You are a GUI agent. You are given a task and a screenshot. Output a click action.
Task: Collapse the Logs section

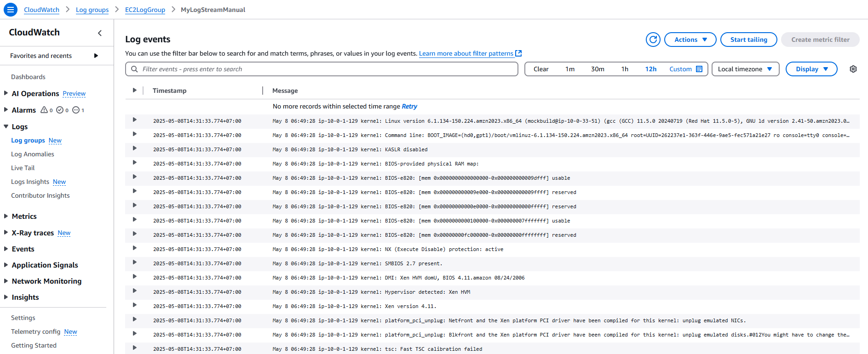point(6,126)
